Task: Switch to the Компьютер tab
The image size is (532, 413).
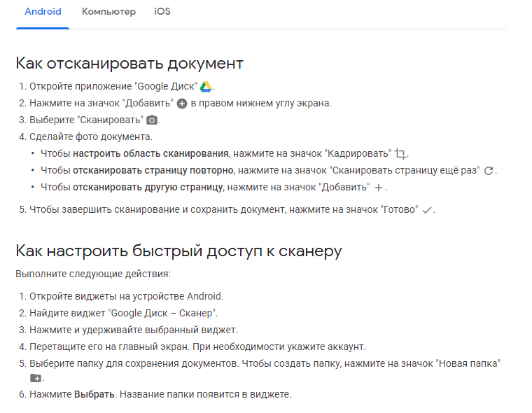Action: coord(108,11)
